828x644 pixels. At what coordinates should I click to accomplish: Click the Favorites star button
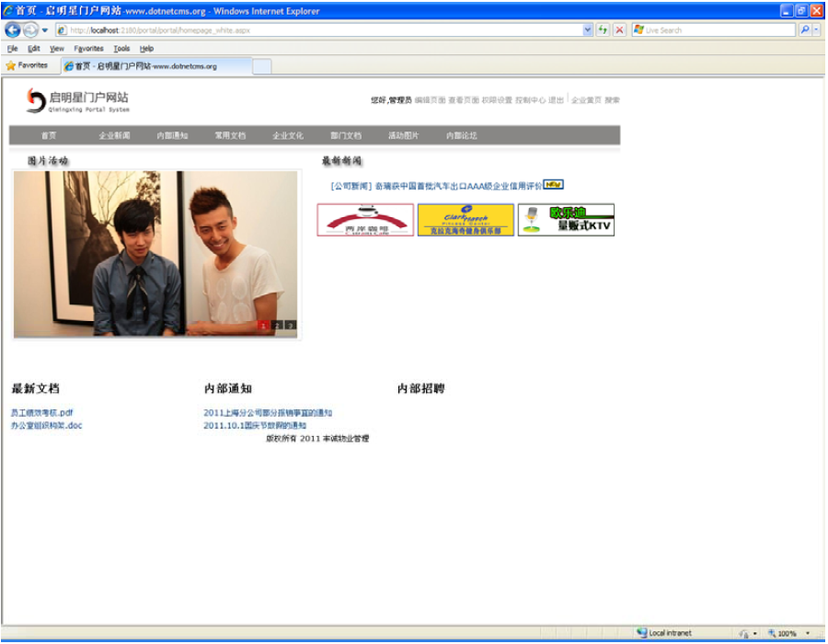point(27,65)
